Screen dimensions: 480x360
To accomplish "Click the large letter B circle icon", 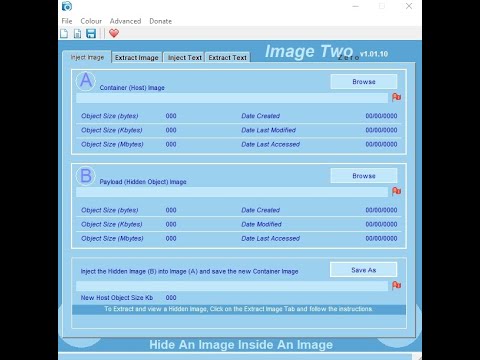I will tap(86, 175).
